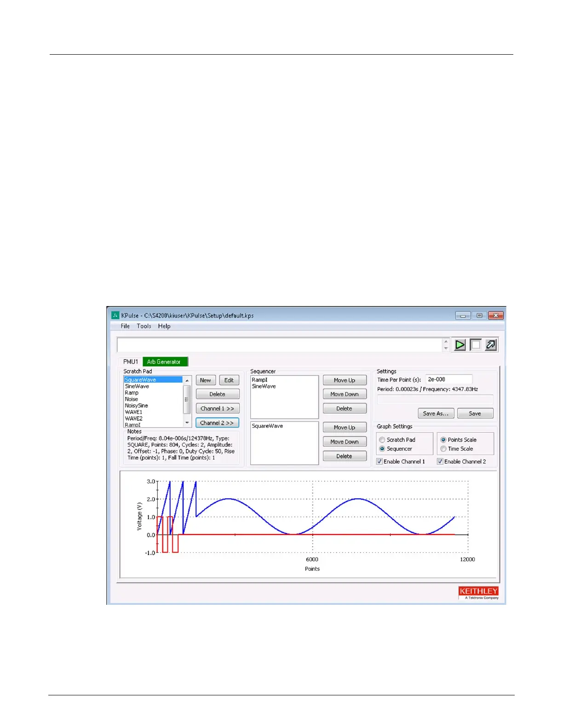The width and height of the screenshot is (563, 728).
Task: Click the square stop icon in the toolbar
Action: 475,345
